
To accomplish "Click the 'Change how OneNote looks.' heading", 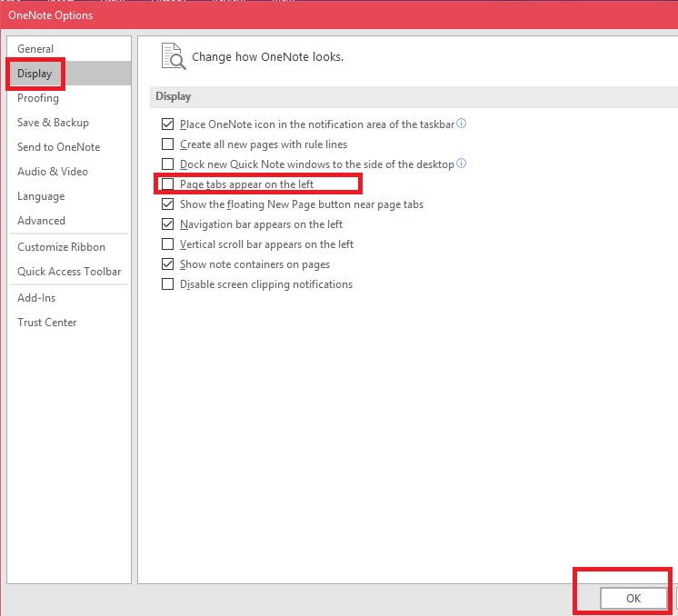I will [x=267, y=57].
